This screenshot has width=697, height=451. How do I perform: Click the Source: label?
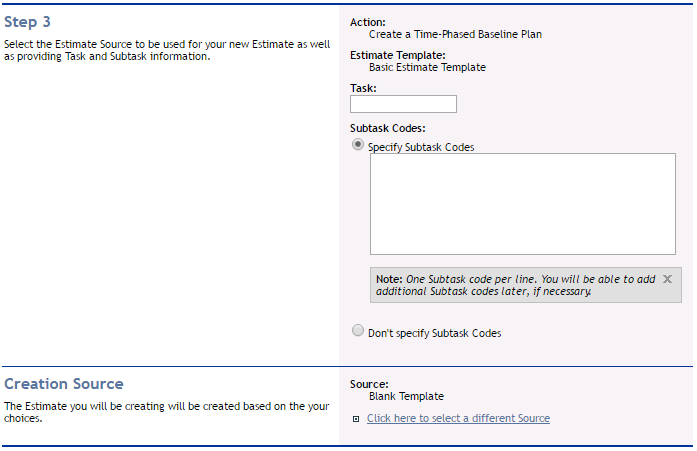coord(369,384)
